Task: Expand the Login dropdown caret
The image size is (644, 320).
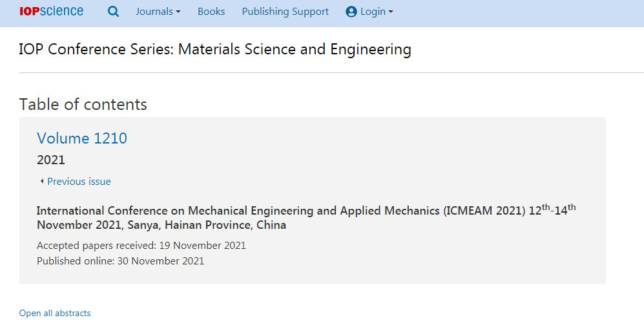Action: (391, 12)
